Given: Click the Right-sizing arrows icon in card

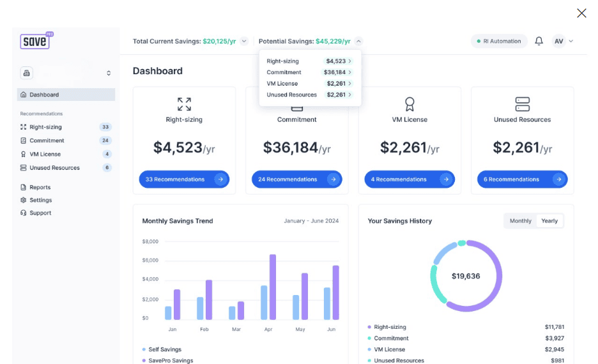Looking at the screenshot, I should point(184,104).
